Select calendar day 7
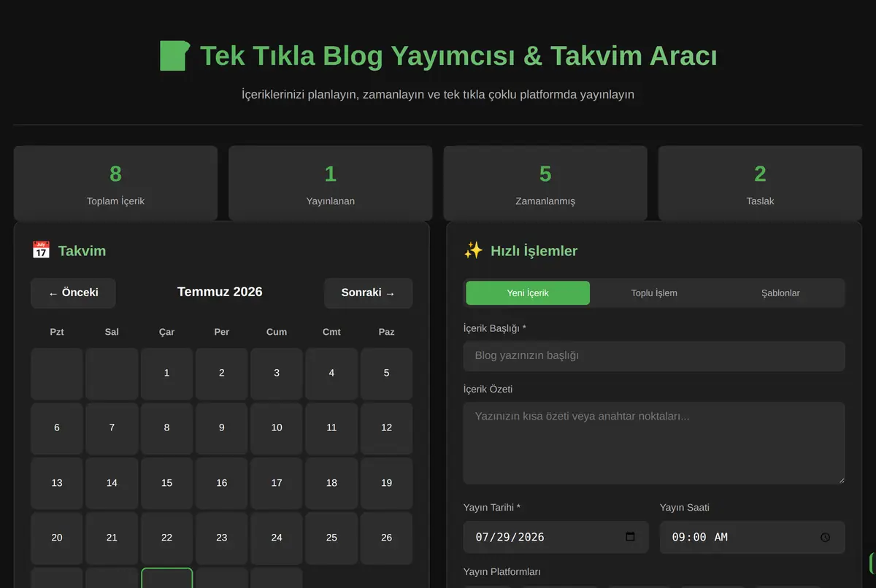Viewport: 876px width, 588px height. click(112, 428)
